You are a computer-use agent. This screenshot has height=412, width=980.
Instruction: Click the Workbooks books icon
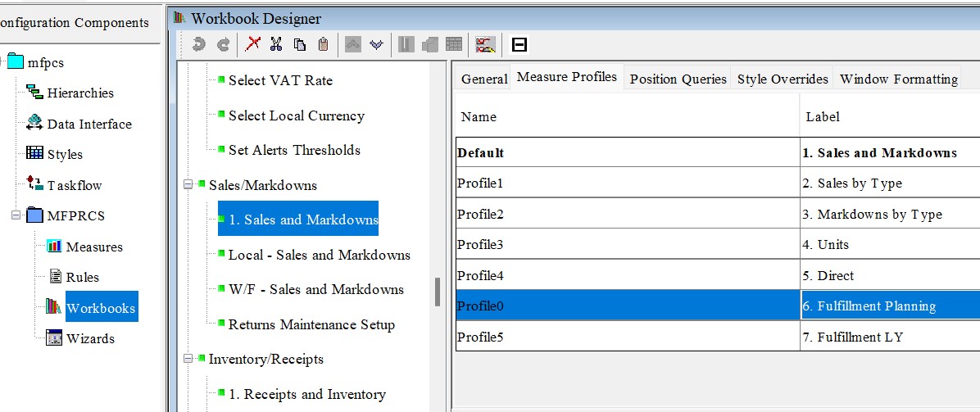(x=54, y=307)
